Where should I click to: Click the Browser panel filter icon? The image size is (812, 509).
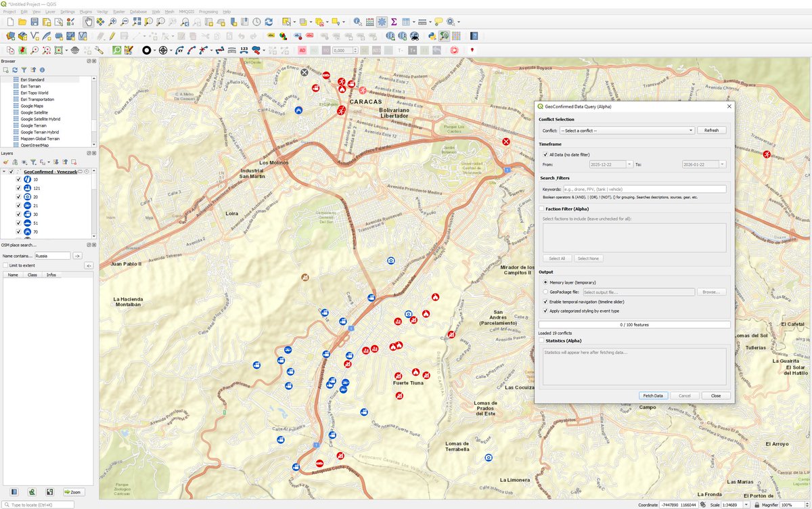[x=24, y=70]
